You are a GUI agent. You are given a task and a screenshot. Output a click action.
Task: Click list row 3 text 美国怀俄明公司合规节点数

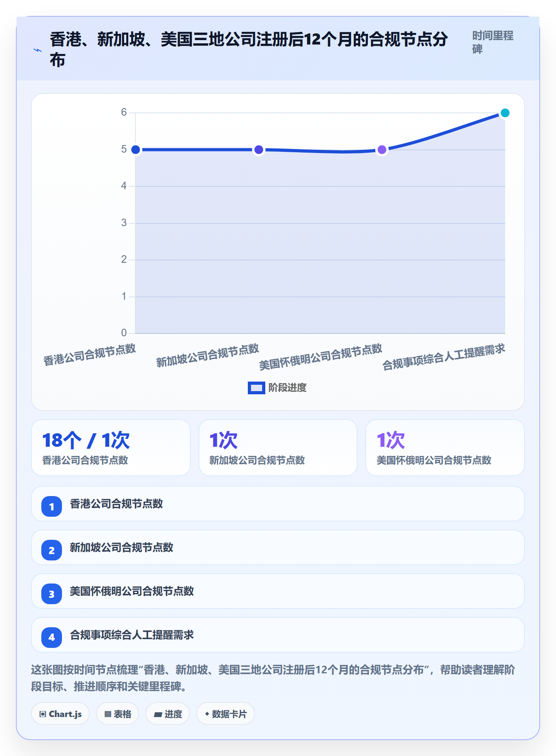coord(132,591)
